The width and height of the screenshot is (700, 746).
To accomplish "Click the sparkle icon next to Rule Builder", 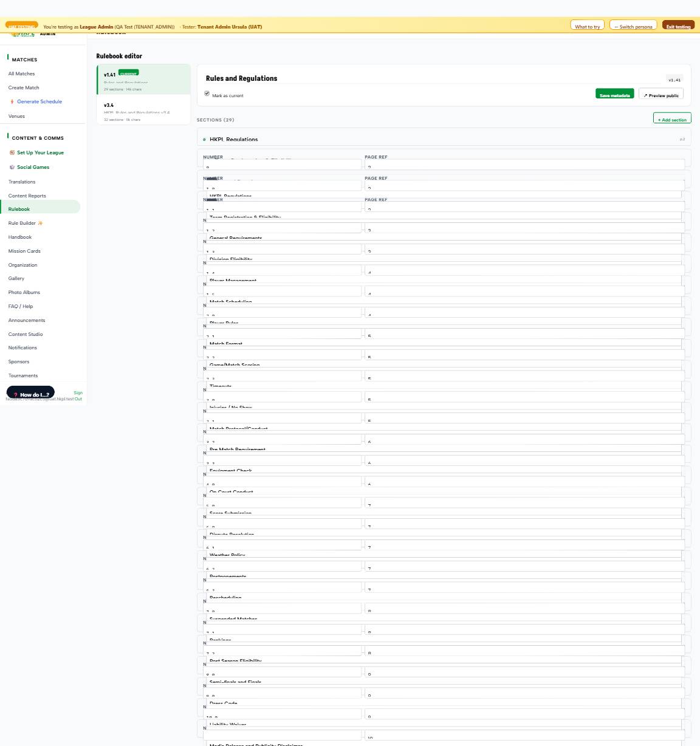I will 40,223.
